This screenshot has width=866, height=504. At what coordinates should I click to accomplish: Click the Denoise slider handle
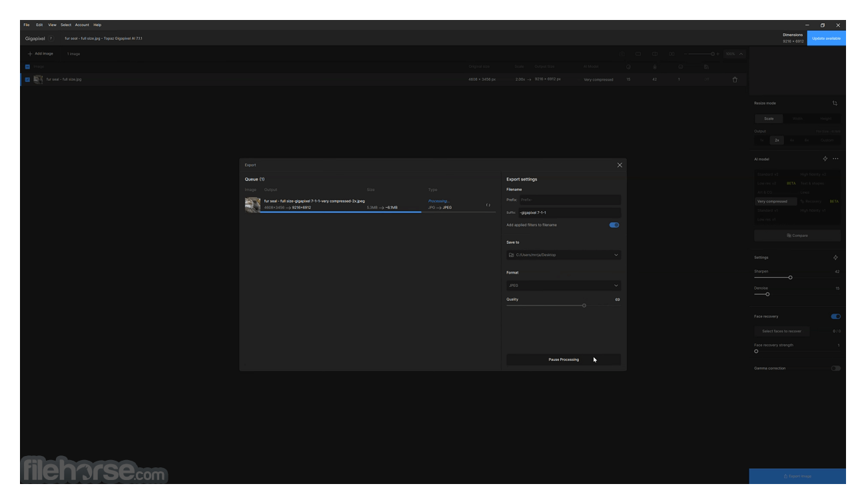[x=767, y=294]
